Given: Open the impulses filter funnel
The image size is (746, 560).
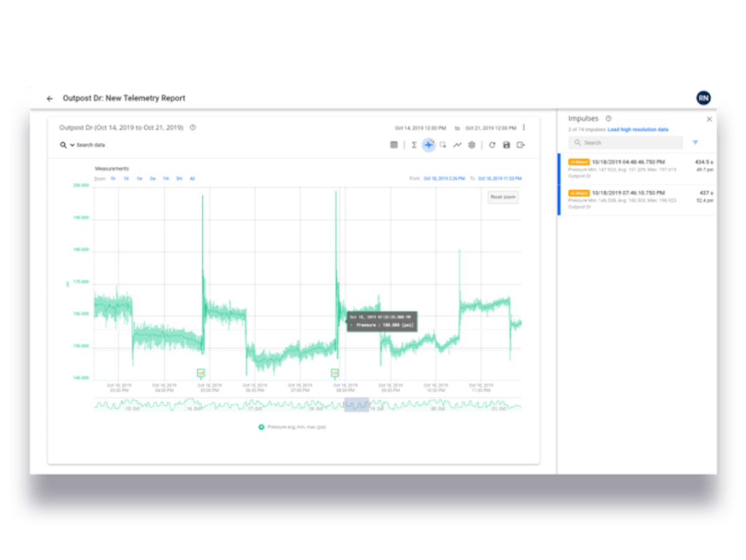Looking at the screenshot, I should [x=695, y=142].
